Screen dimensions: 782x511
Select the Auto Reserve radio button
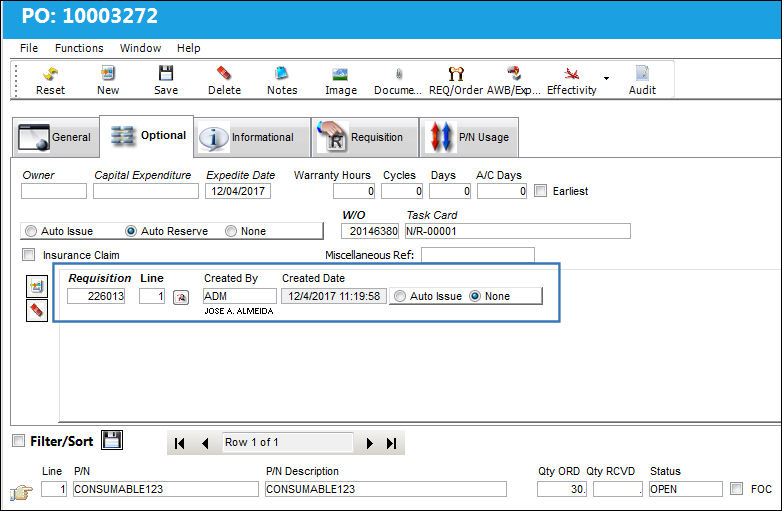point(131,231)
